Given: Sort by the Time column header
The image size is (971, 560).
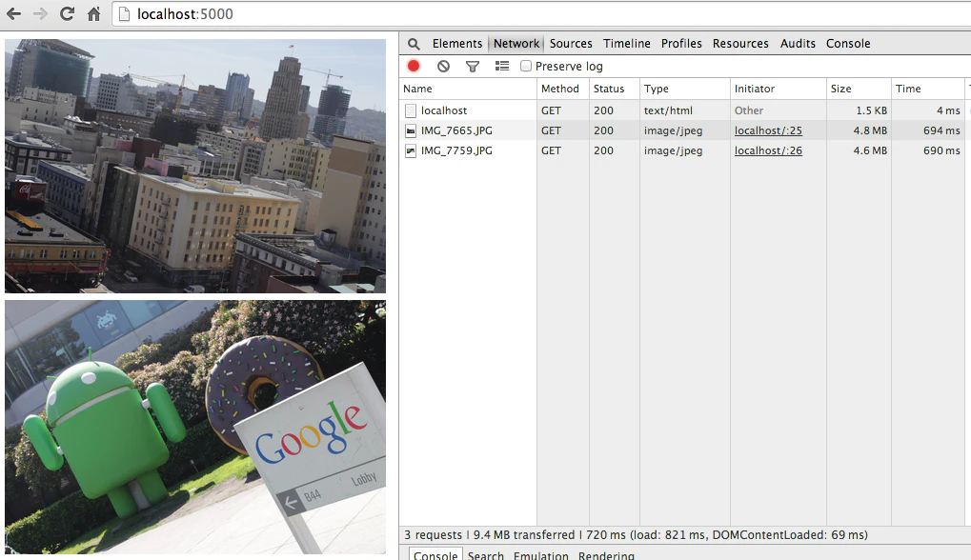Looking at the screenshot, I should click(x=928, y=89).
